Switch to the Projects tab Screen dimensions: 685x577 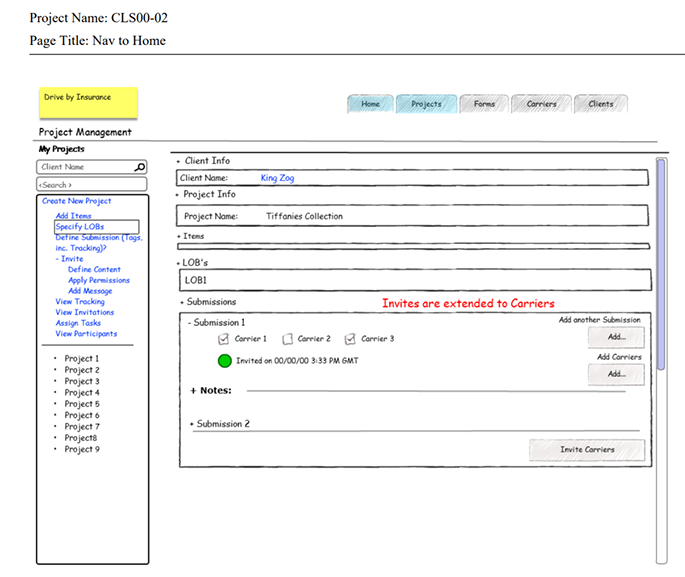pyautogui.click(x=426, y=104)
